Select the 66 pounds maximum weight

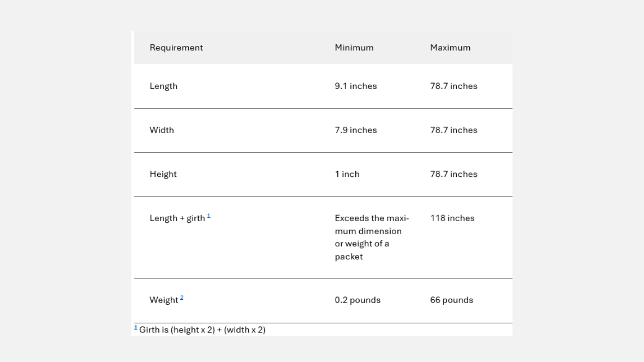[x=451, y=300]
